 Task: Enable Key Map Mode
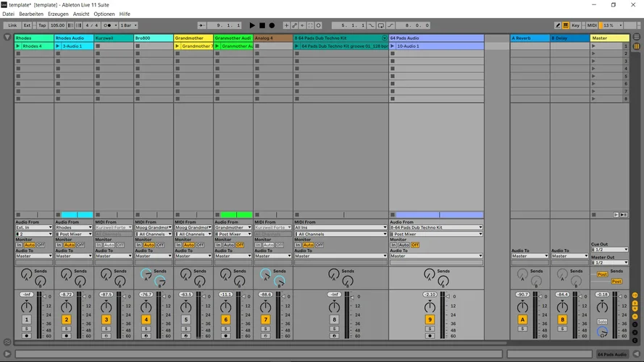coord(575,25)
